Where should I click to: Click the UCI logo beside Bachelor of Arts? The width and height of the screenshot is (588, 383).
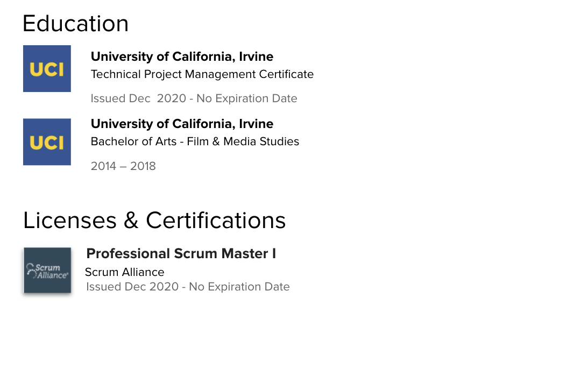47,142
